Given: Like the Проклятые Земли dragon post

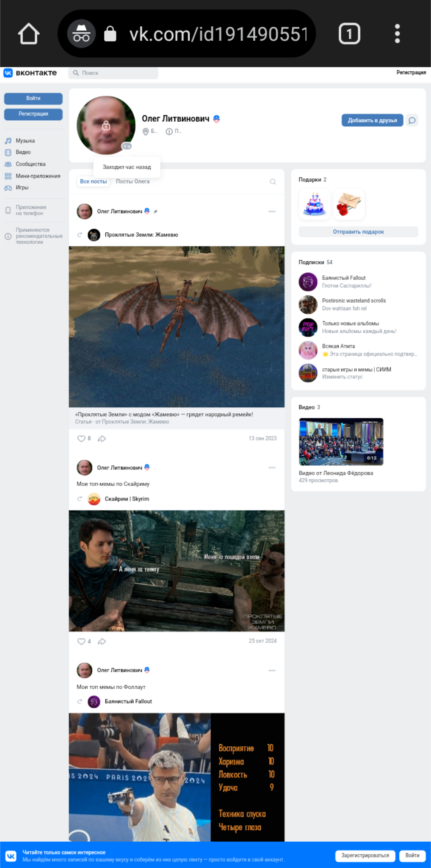Looking at the screenshot, I should 81,439.
